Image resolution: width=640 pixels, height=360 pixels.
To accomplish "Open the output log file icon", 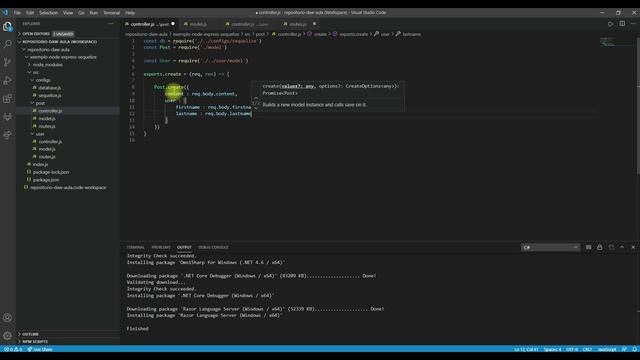I will coord(611,247).
